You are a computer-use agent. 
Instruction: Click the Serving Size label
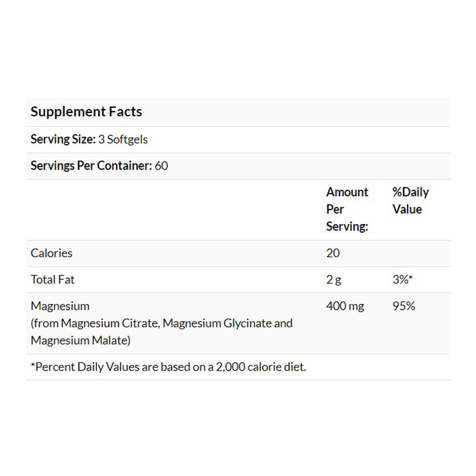(63, 140)
